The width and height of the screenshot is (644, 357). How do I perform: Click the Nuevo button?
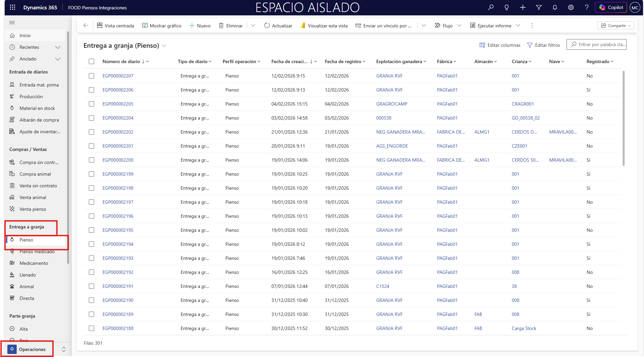(x=200, y=25)
